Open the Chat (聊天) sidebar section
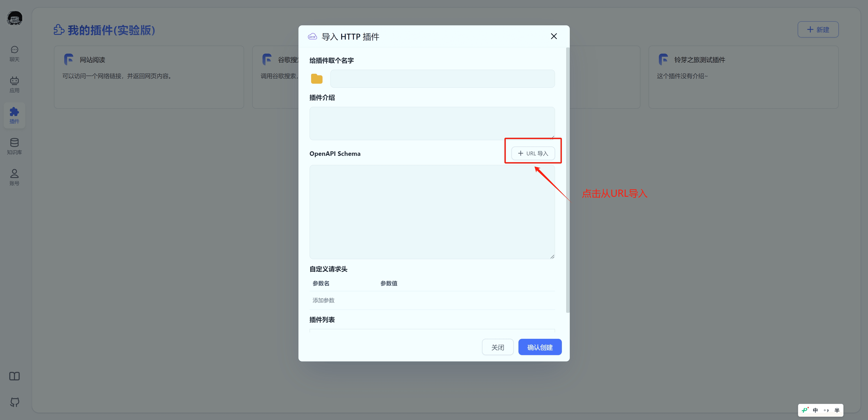The width and height of the screenshot is (868, 420). point(14,54)
